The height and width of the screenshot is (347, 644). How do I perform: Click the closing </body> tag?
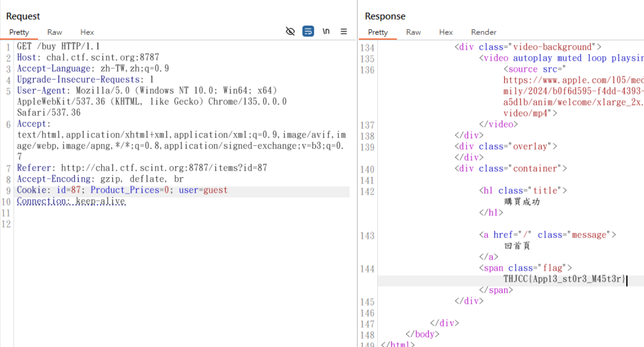pos(422,334)
